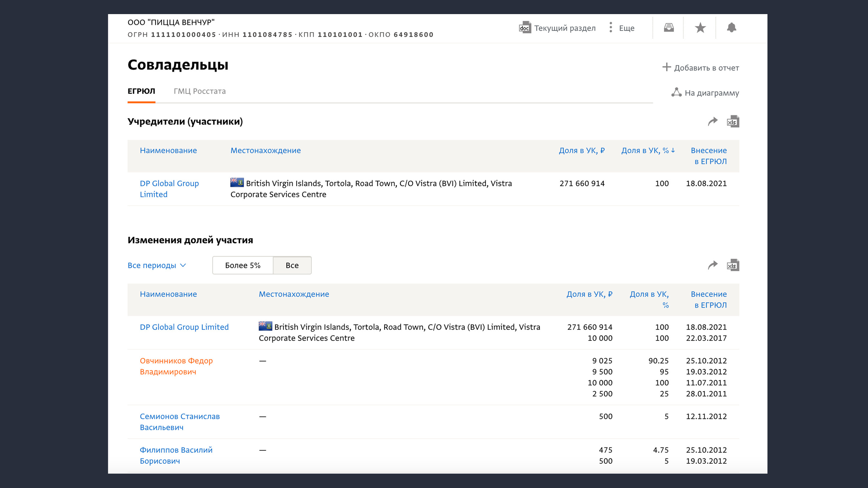Image resolution: width=868 pixels, height=488 pixels.
Task: Sort share changes by Местонахождение header
Action: pyautogui.click(x=294, y=294)
